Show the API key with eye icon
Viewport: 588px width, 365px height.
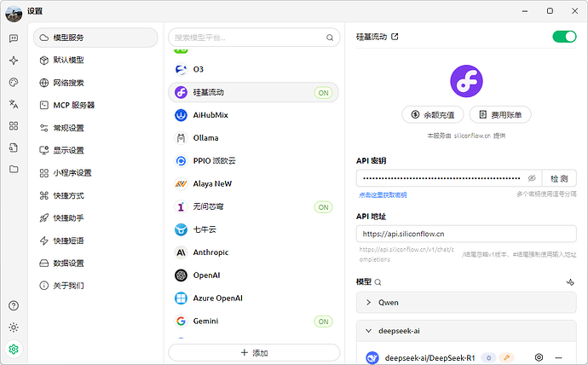tap(532, 178)
